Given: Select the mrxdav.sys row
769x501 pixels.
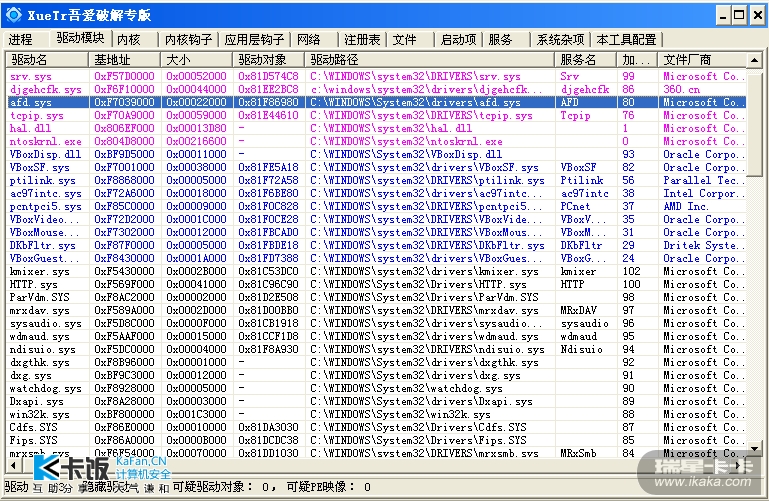Looking at the screenshot, I should tap(376, 310).
